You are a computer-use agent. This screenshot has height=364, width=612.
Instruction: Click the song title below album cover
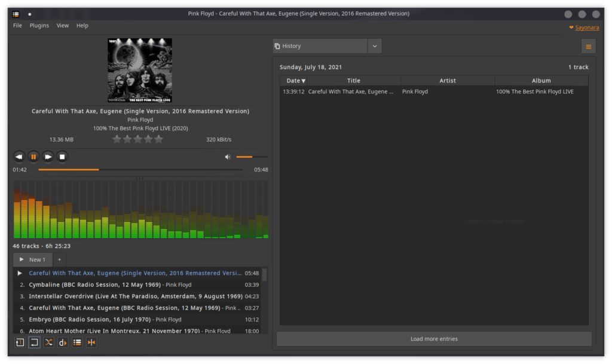pyautogui.click(x=140, y=111)
